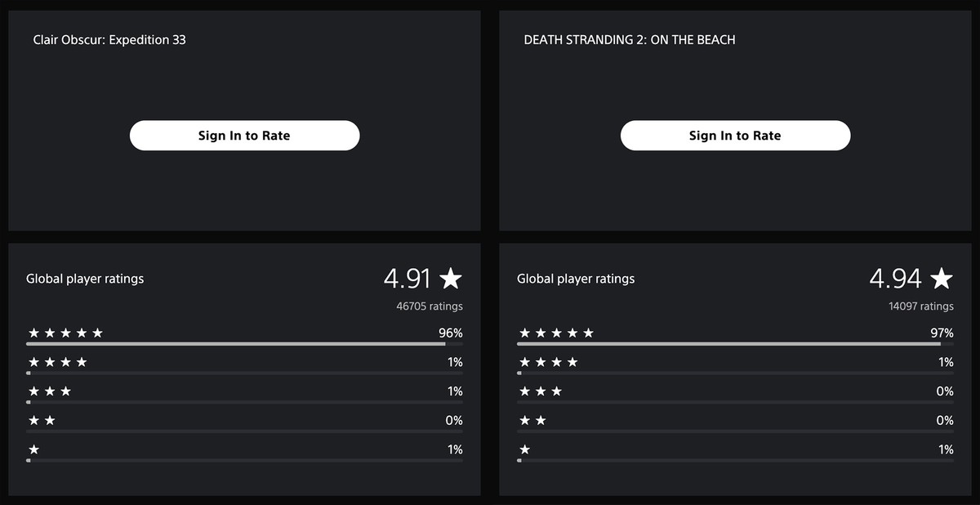
Task: Click the DEATH STRANDING 2: ON THE BEACH title
Action: click(629, 39)
